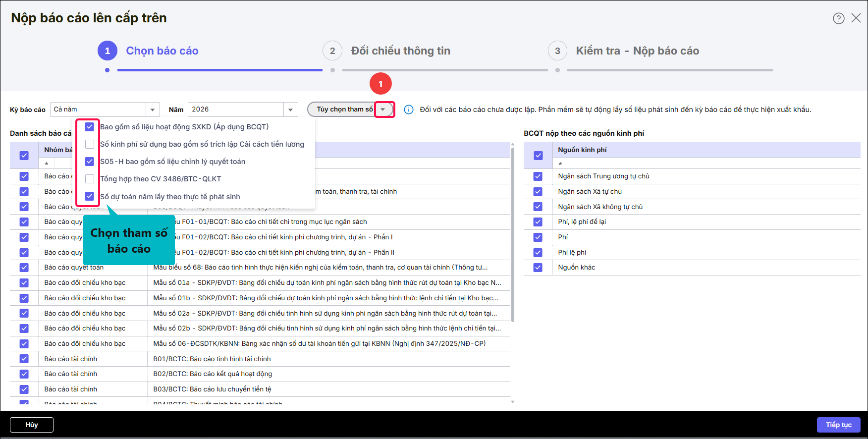Select Ngân sách Trung ương tự chủ text

(603, 176)
